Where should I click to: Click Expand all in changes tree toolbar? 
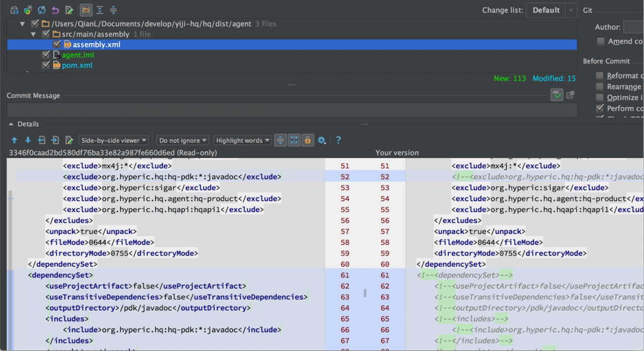[100, 10]
